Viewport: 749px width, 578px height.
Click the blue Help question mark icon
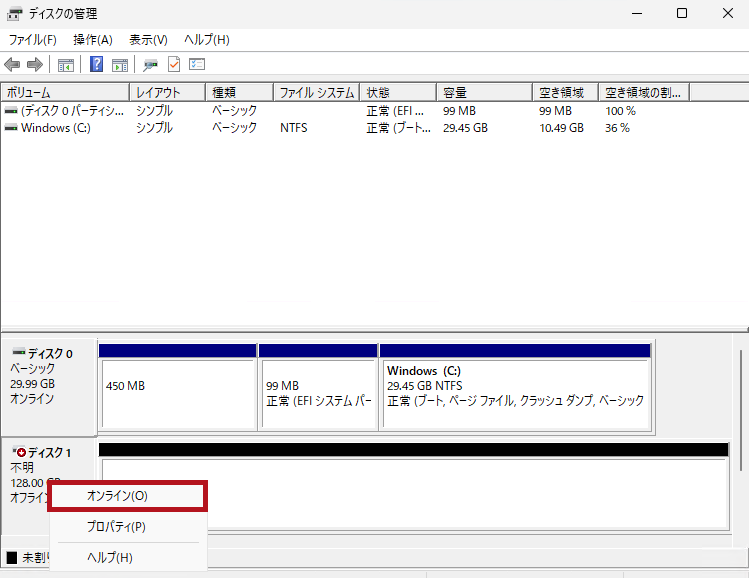97,65
